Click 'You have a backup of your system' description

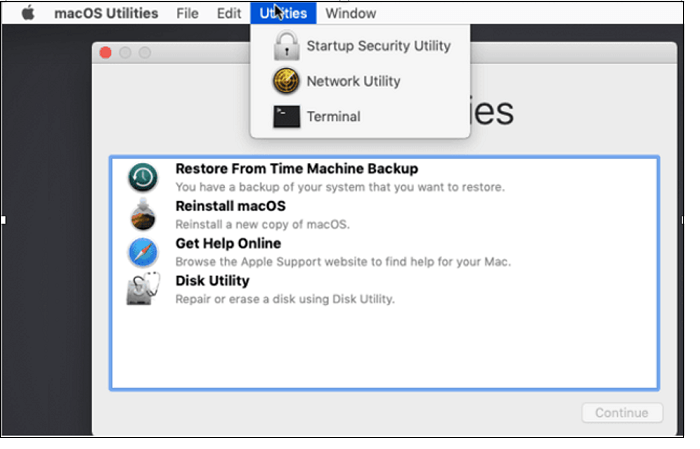340,187
